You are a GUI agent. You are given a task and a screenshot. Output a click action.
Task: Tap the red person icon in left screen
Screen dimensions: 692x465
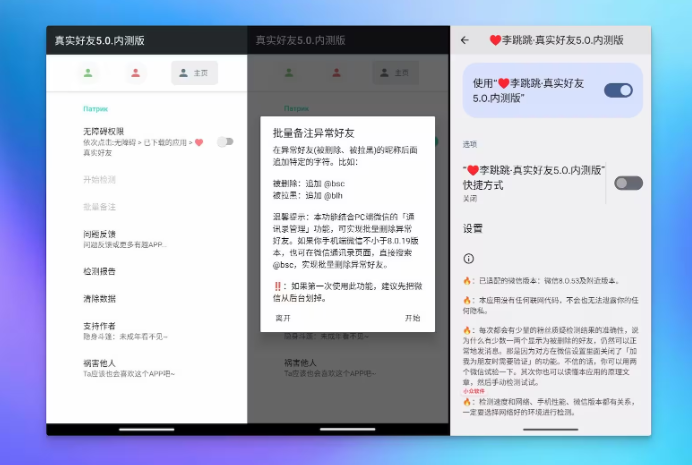135,73
